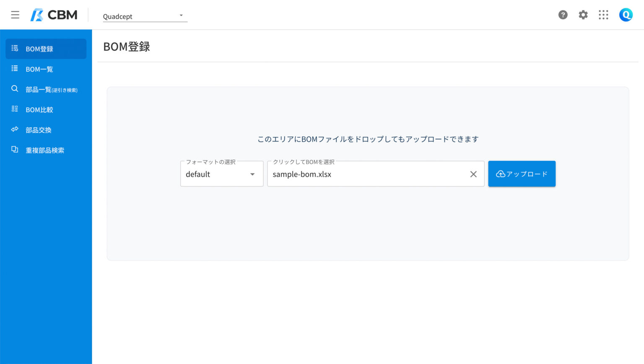Open the apps grid launcher
This screenshot has height=364, width=644.
pos(603,15)
